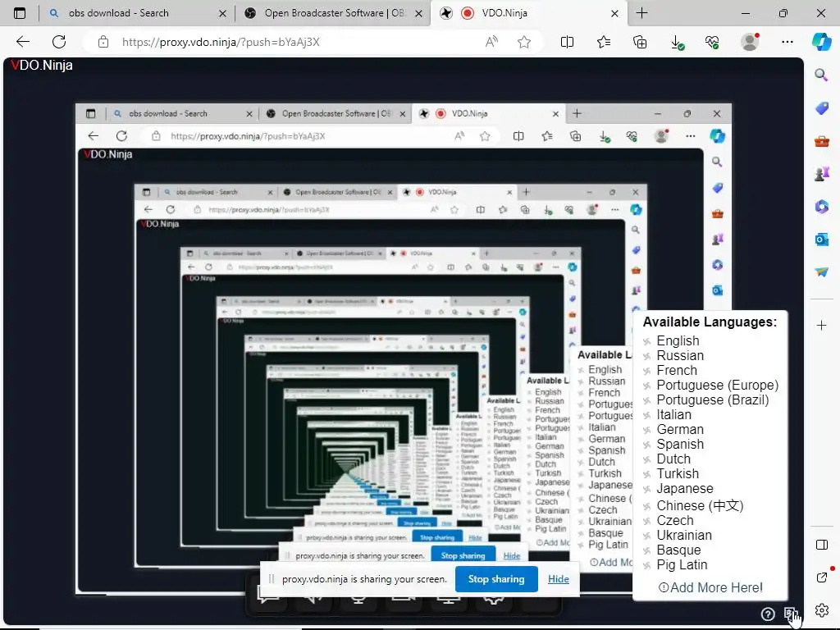Open the sidebar Outlook icon
840x630 pixels.
point(822,240)
